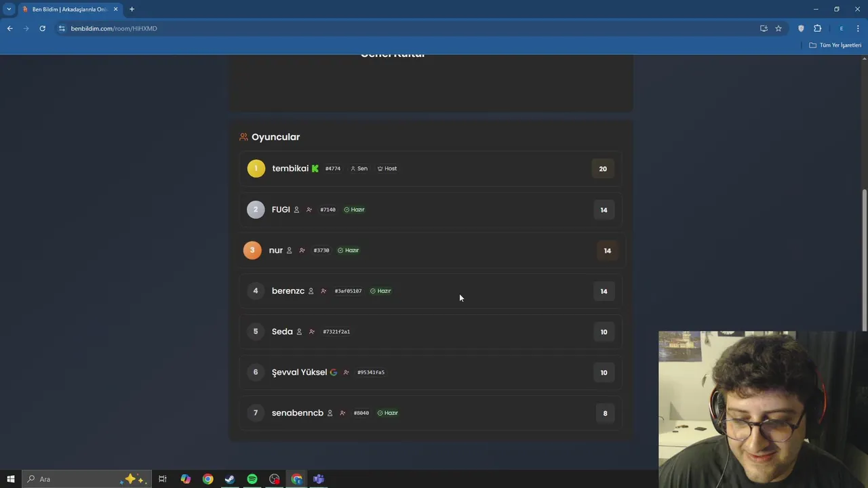Viewport: 868px width, 488px height.
Task: Click the #7321f2a1 tag on Seda
Action: coord(336,331)
